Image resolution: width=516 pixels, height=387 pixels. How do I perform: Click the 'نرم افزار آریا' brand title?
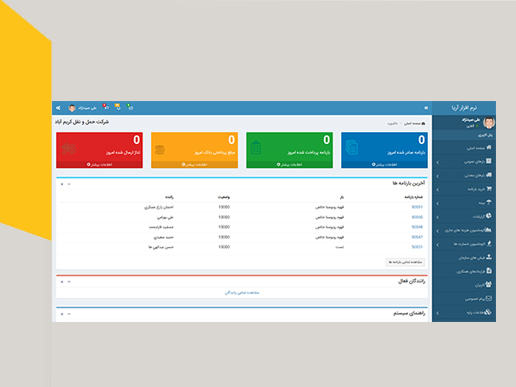(x=464, y=108)
